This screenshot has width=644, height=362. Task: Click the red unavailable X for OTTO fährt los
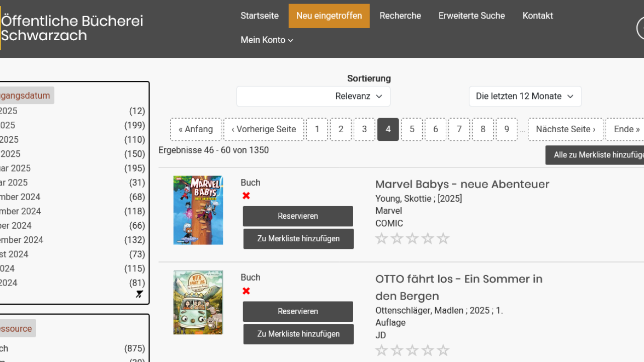(x=246, y=291)
